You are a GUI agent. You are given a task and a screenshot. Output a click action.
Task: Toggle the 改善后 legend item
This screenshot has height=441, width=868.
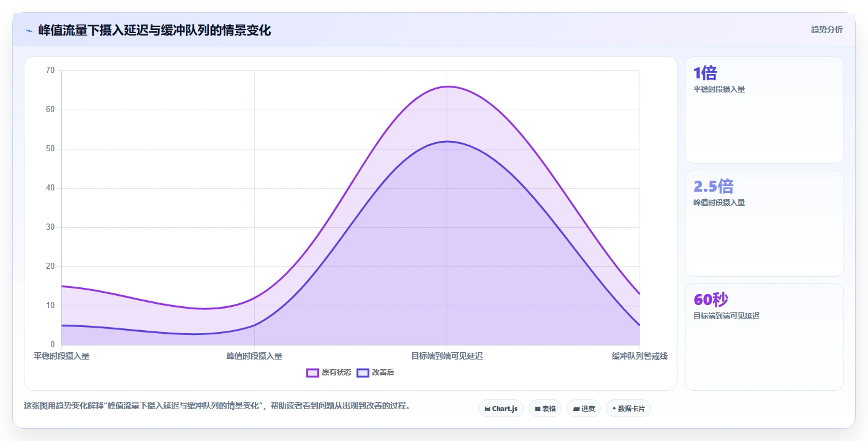coord(376,372)
